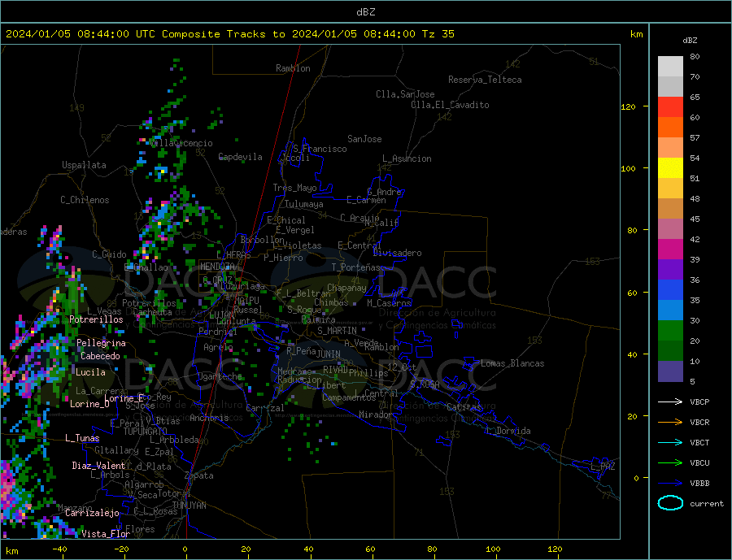732x560 pixels.
Task: Select the VBBB legend label
Action: pos(699,484)
